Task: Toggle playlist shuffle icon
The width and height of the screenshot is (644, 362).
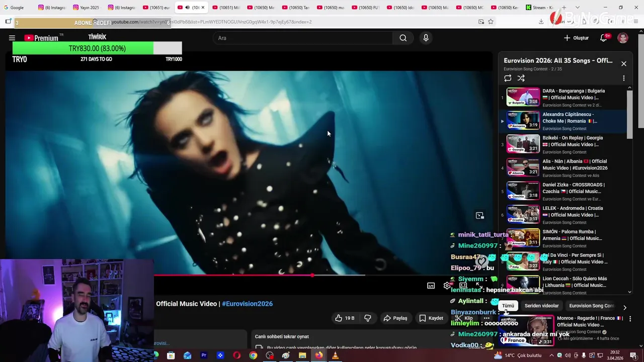Action: click(521, 78)
